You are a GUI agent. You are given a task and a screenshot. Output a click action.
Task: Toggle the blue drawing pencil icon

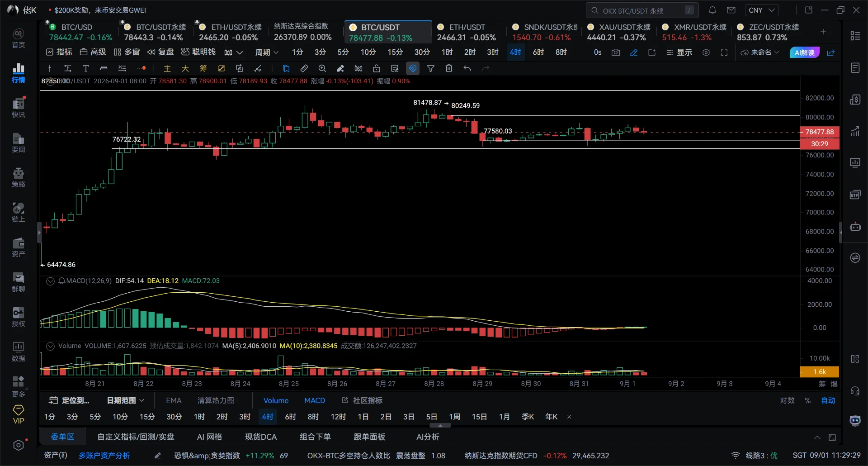point(634,52)
